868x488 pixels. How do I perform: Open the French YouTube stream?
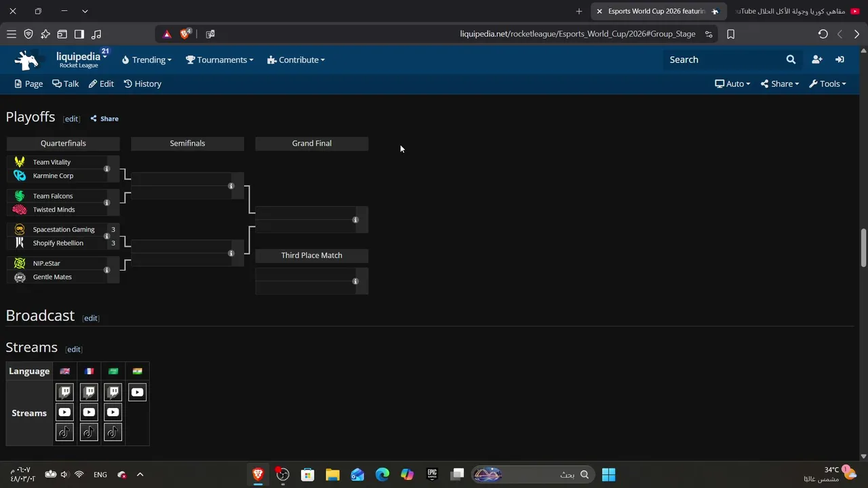[x=89, y=412]
